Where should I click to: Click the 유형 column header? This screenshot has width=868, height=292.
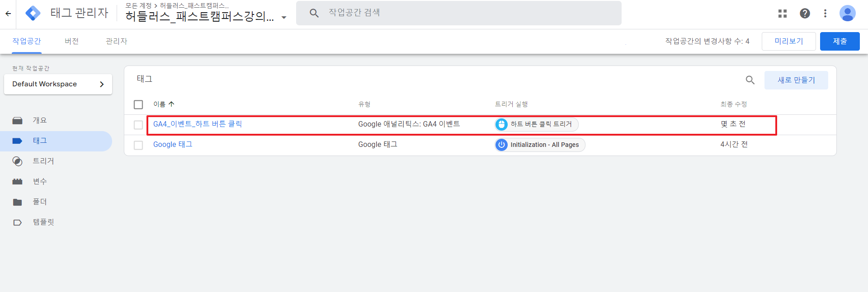(364, 104)
